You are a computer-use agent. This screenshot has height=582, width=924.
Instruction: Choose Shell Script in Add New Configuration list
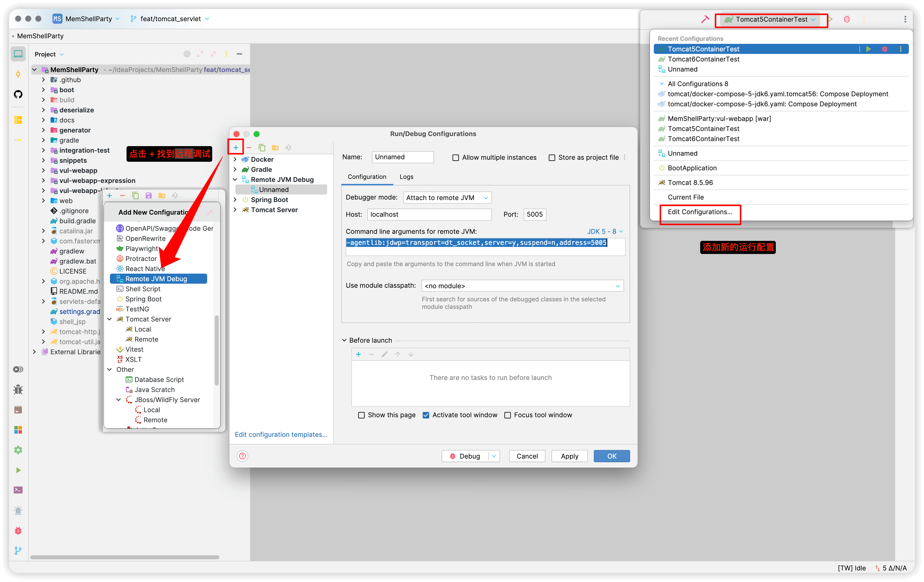(x=143, y=289)
